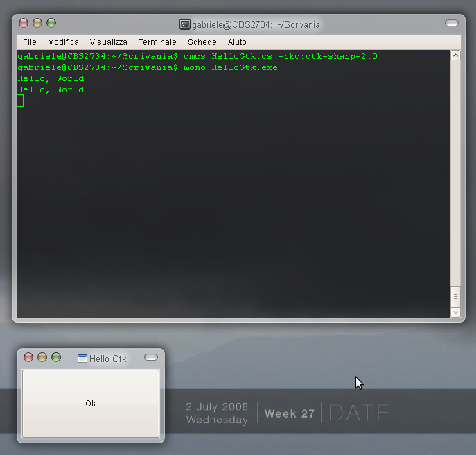
Task: Maximize the Hello Gtk window with green button
Action: tap(56, 358)
